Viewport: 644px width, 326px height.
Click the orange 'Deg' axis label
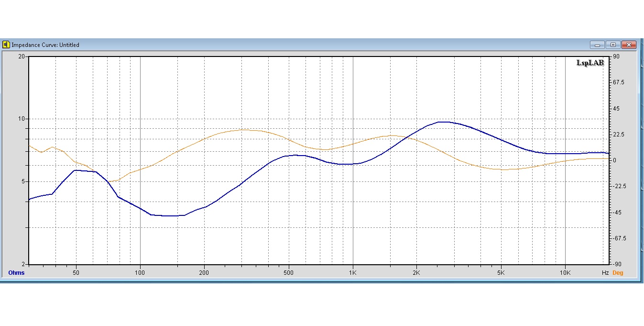coord(618,273)
